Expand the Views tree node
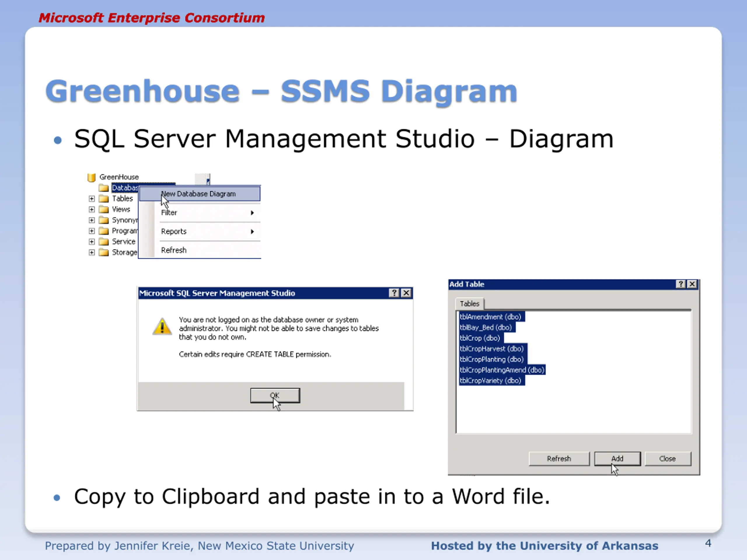The height and width of the screenshot is (560, 747). [92, 209]
